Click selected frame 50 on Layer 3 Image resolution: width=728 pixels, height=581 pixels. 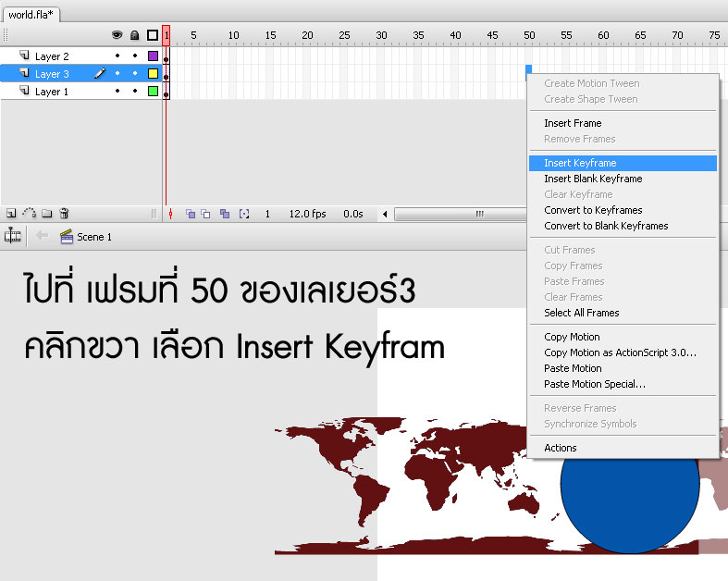coord(528,73)
